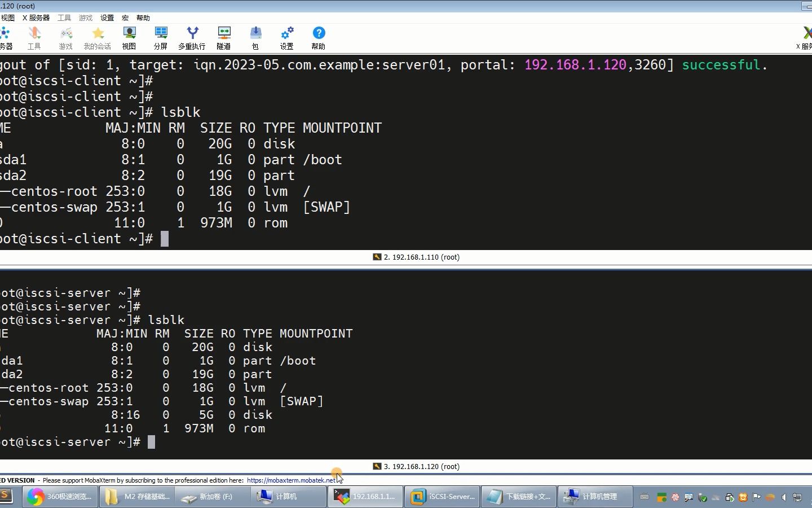812x508 pixels.
Task: Click the 5G disk row in server terminal
Action: click(136, 415)
